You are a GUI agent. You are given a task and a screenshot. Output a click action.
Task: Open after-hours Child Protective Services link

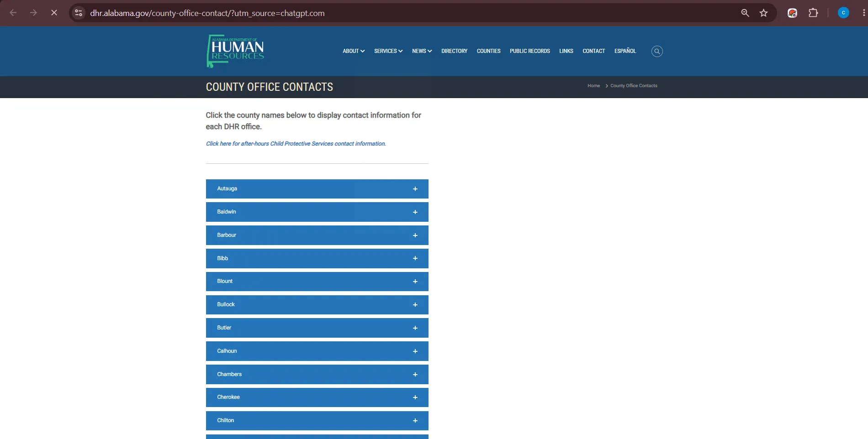[x=296, y=144]
